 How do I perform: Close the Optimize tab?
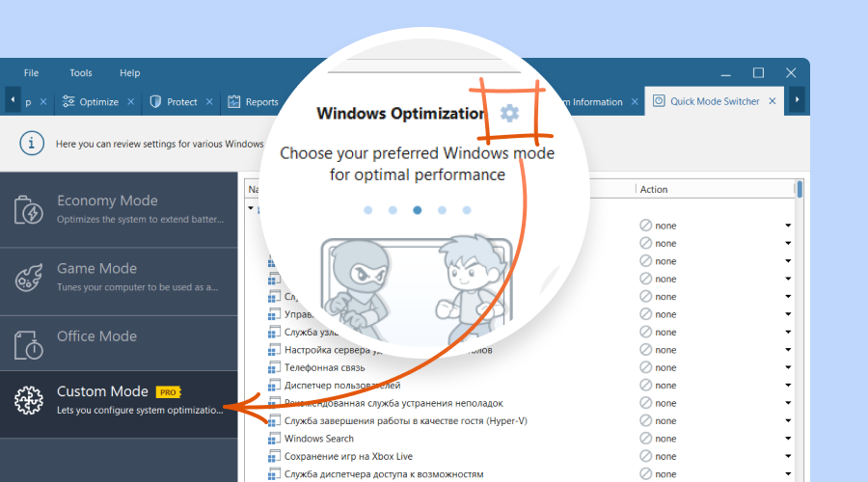click(x=130, y=102)
